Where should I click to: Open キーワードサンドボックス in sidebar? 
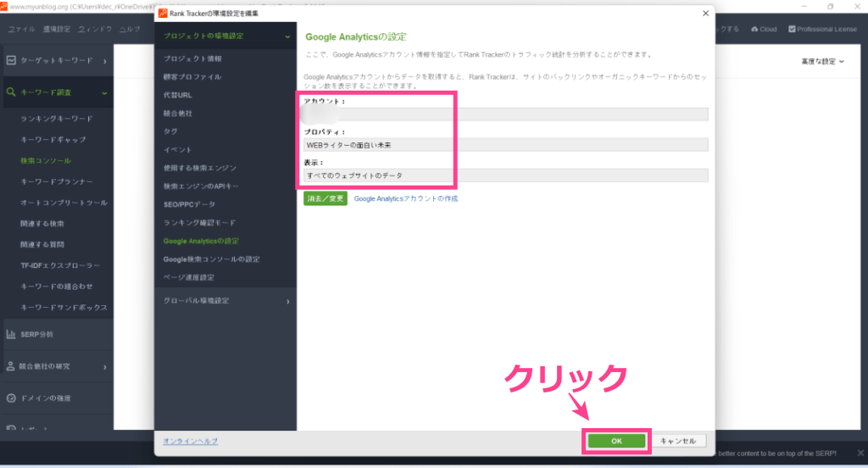click(x=64, y=308)
